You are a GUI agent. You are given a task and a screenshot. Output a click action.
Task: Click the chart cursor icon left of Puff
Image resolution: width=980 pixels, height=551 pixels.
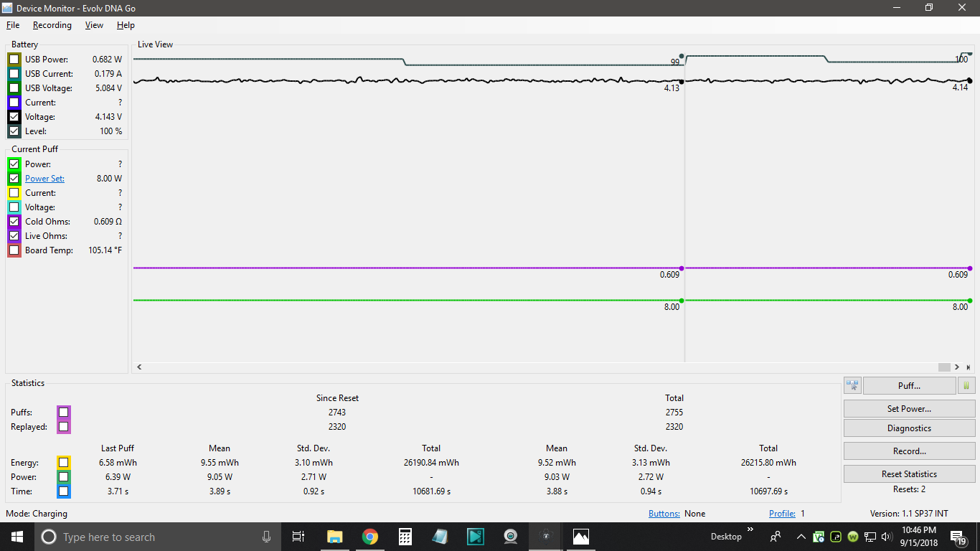[852, 386]
